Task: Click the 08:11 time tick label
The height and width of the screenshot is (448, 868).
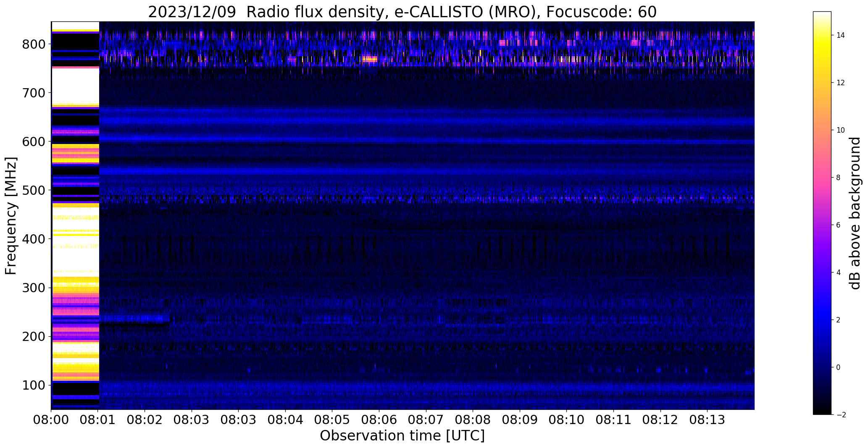Action: 614,420
